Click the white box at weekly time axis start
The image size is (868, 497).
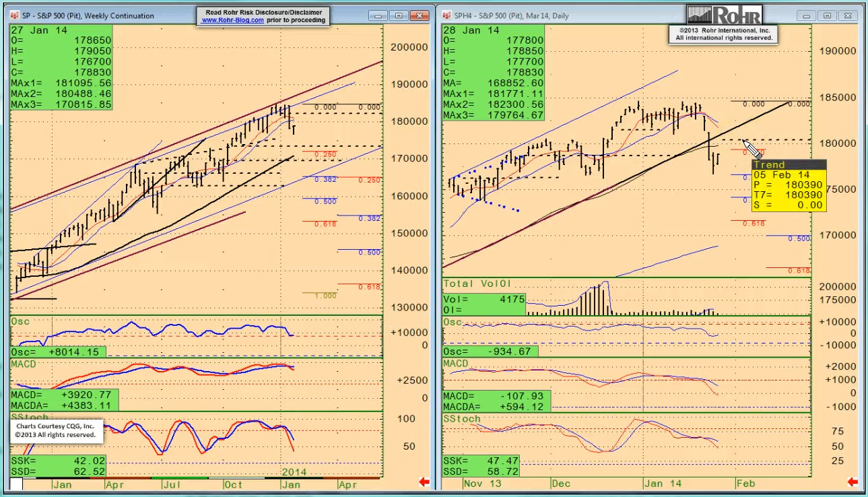16,484
